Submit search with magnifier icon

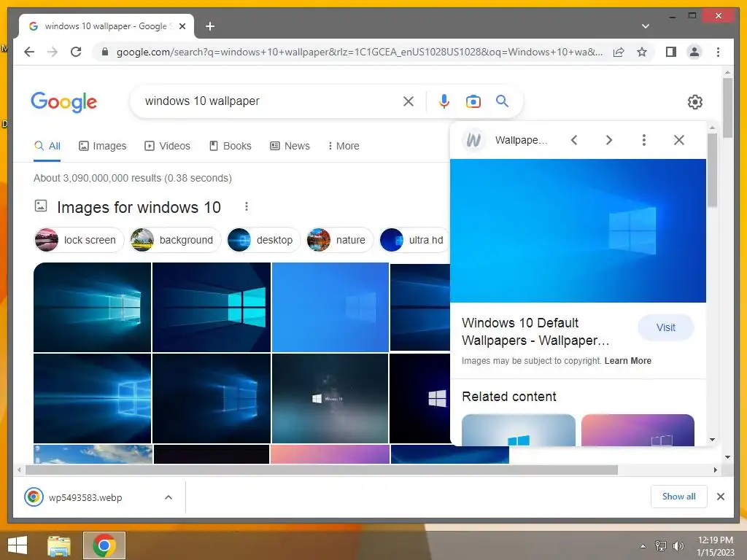[502, 101]
